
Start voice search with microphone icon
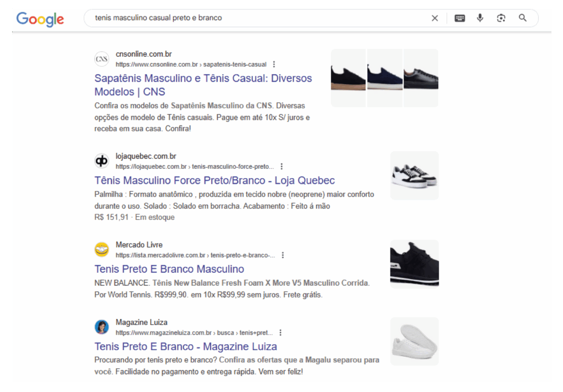479,18
